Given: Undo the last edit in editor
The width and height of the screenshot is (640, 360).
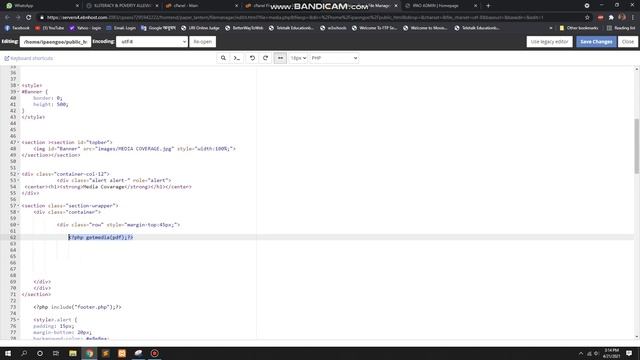Looking at the screenshot, I should (252, 58).
